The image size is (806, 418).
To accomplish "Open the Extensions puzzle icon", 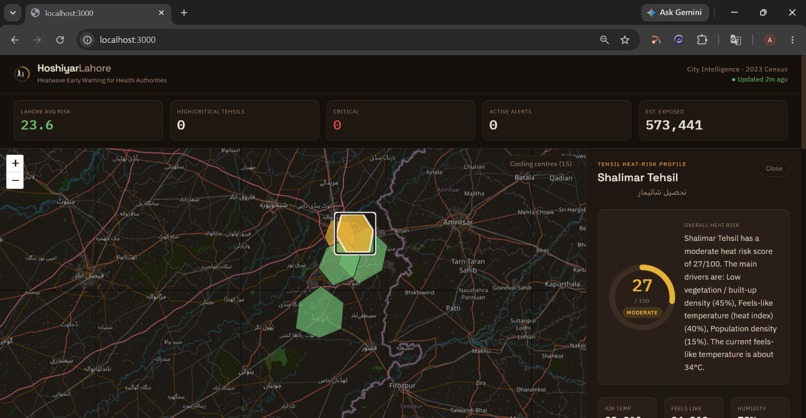I will point(702,40).
